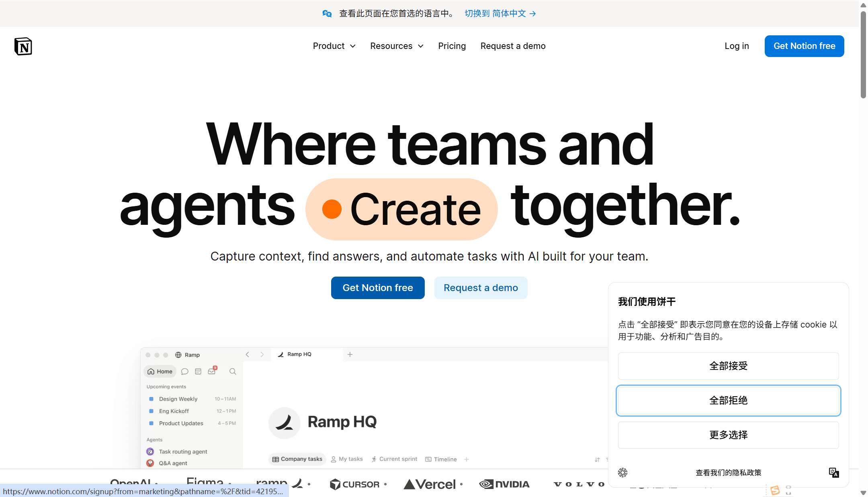The height and width of the screenshot is (497, 868).
Task: Click the forward arrow in the Ramp mockup
Action: 262,354
